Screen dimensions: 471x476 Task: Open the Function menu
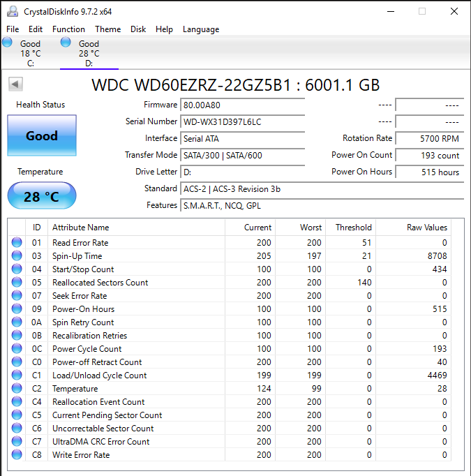click(68, 29)
